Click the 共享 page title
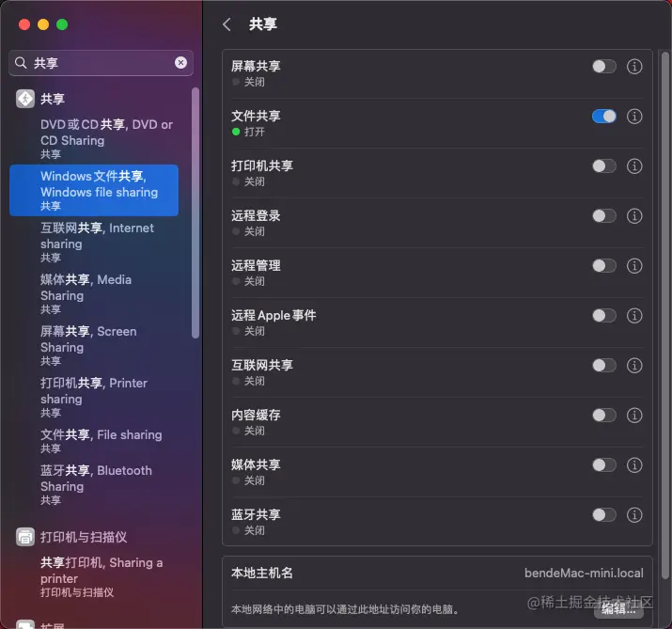 (263, 24)
